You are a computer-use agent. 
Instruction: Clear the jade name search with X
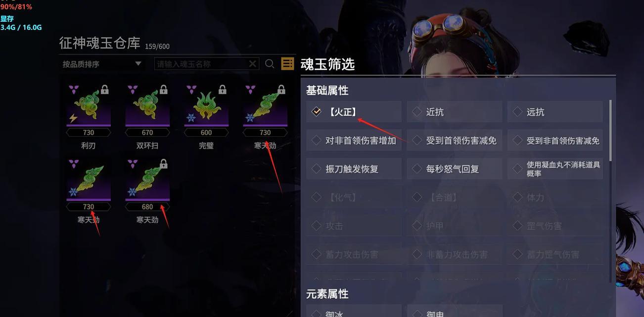[252, 64]
